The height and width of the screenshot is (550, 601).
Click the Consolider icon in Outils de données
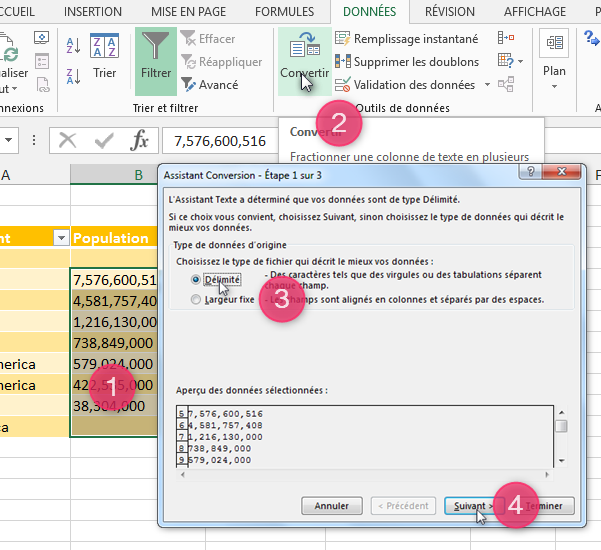tap(506, 38)
